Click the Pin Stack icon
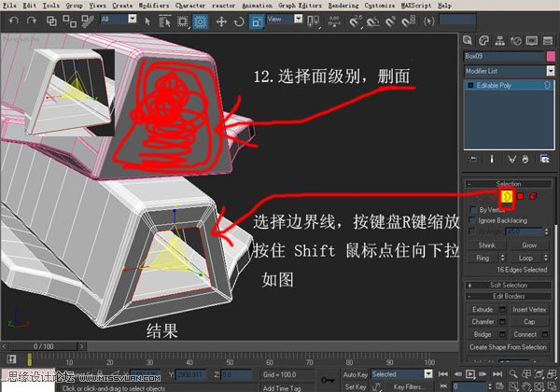This screenshot has width=560, height=392. coord(473,160)
